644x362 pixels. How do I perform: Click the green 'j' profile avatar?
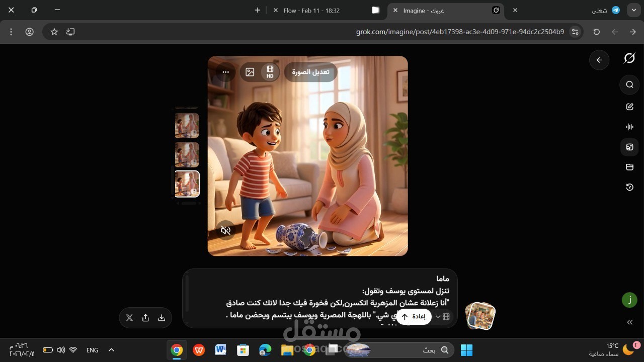(x=629, y=300)
